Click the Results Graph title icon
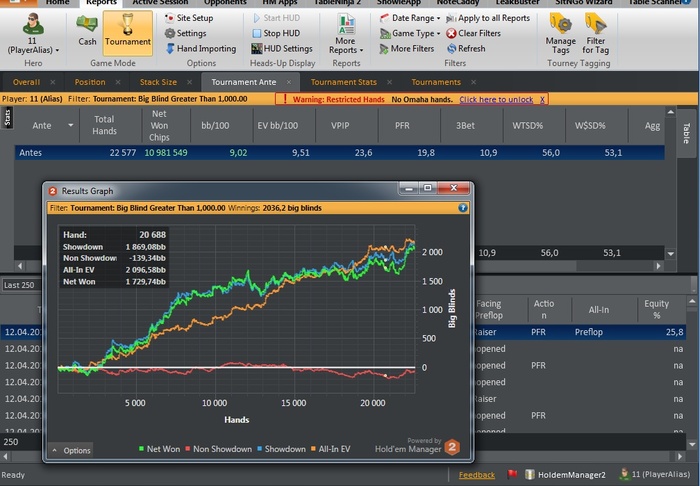 click(x=53, y=191)
